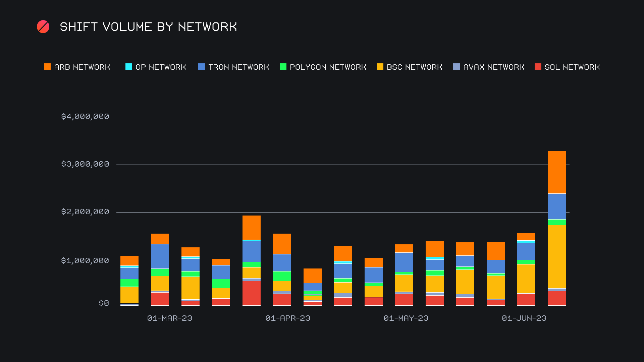Toggle the SOL NETWORK legend label
The width and height of the screenshot is (644, 362).
point(572,67)
